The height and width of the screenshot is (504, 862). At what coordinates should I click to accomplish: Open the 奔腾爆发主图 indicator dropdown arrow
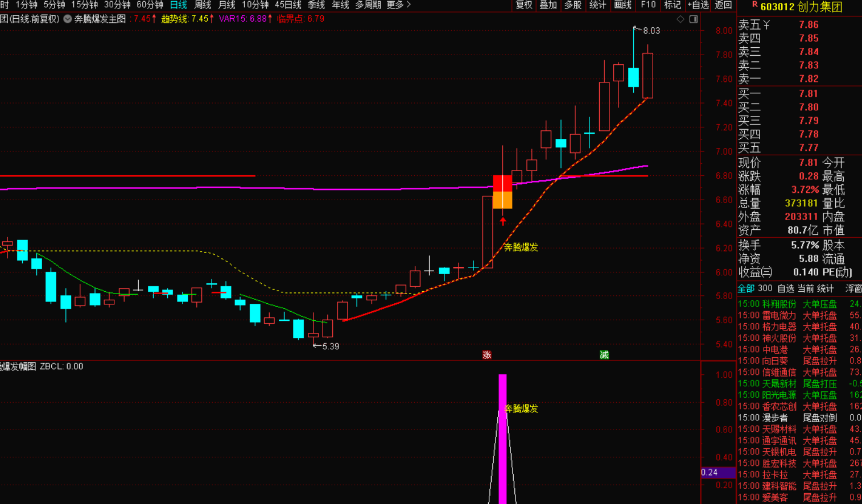pos(68,19)
